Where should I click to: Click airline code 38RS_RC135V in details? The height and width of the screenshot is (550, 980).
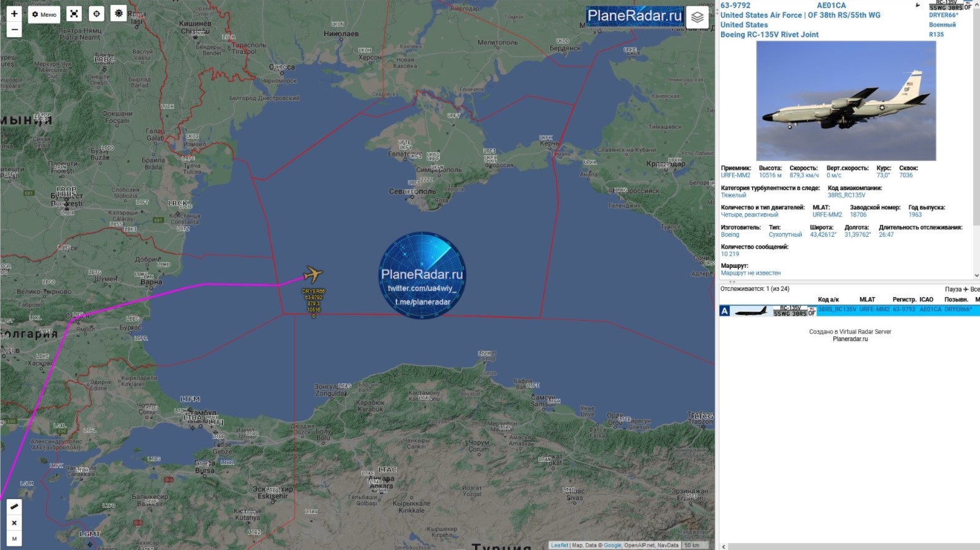(x=846, y=195)
